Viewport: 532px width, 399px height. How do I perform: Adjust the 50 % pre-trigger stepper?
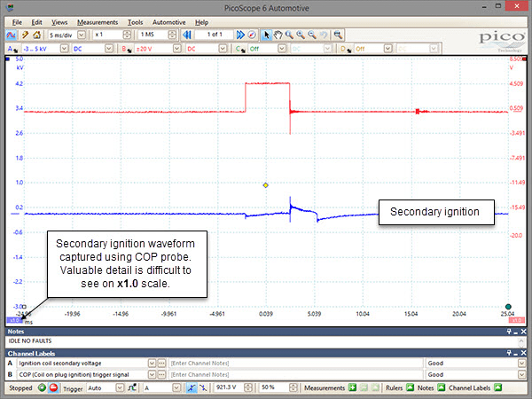pos(293,387)
